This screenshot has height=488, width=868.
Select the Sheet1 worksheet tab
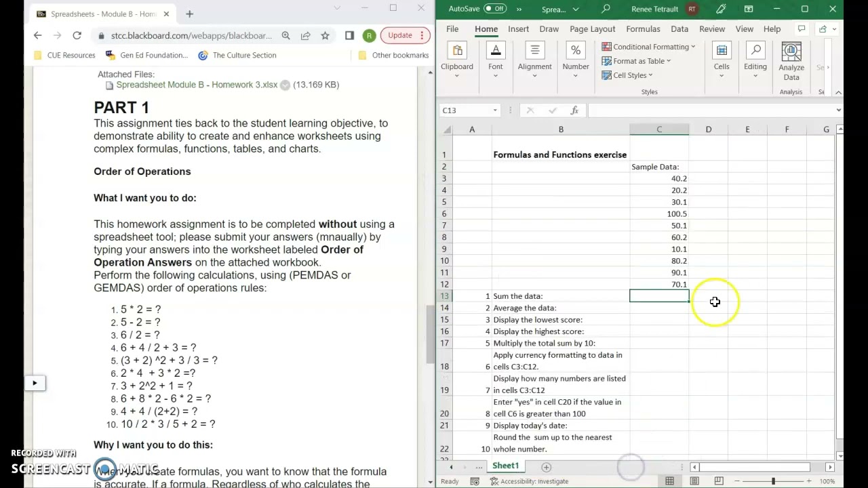pyautogui.click(x=506, y=466)
